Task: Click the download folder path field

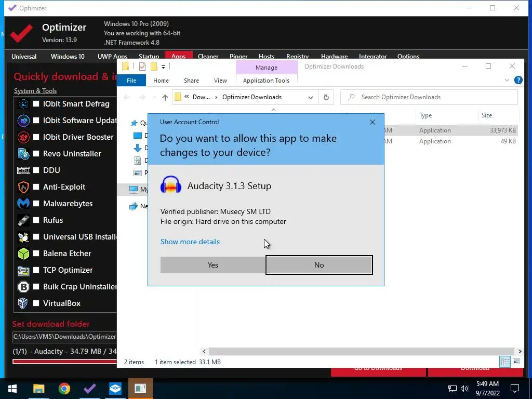Action: point(64,337)
